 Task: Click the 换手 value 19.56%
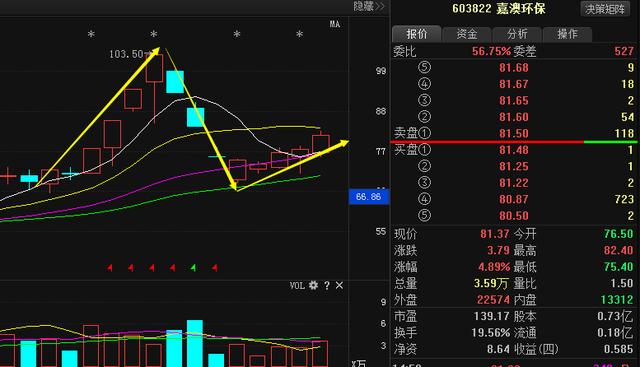tap(490, 333)
